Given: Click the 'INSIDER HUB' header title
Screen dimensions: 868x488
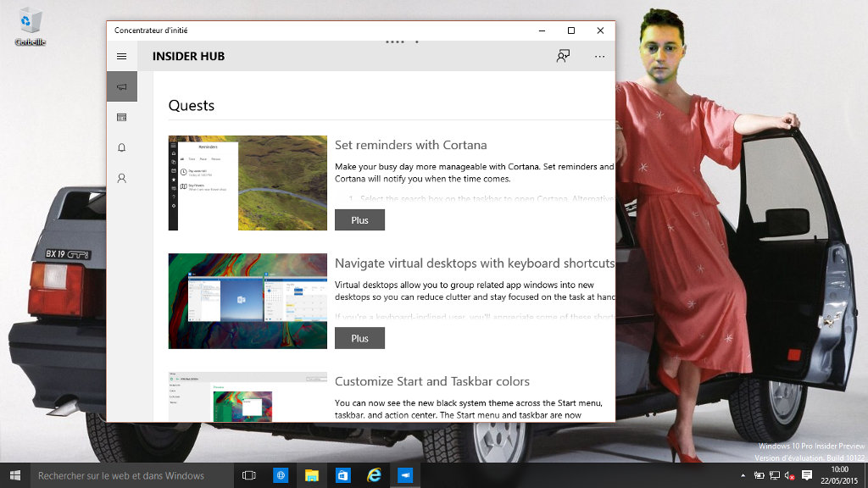Looking at the screenshot, I should coord(189,57).
